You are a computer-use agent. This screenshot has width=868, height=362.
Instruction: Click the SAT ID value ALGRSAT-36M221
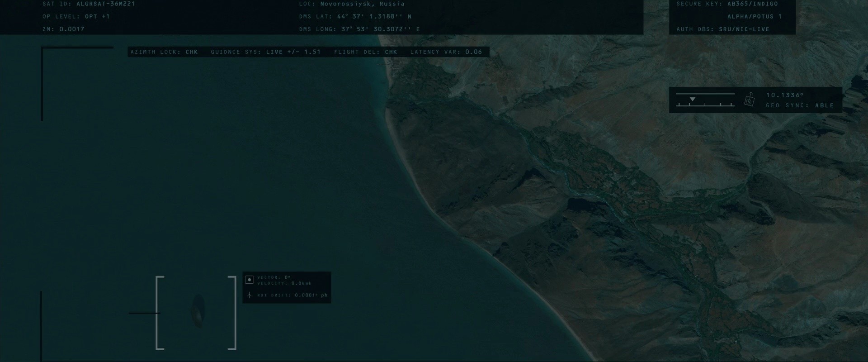pyautogui.click(x=106, y=4)
